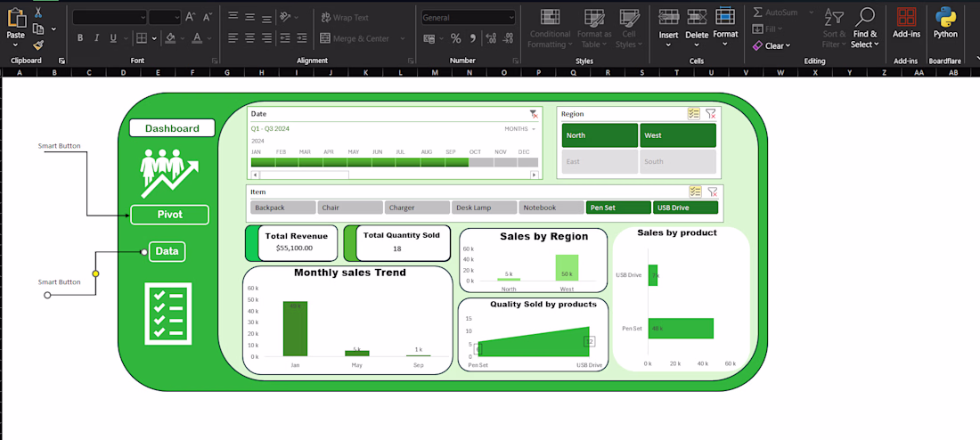Click the JAN segment on the Date timeline

263,162
